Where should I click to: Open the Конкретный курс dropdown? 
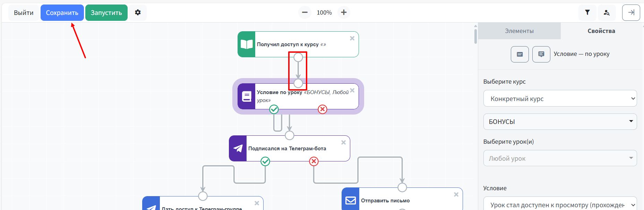point(560,99)
